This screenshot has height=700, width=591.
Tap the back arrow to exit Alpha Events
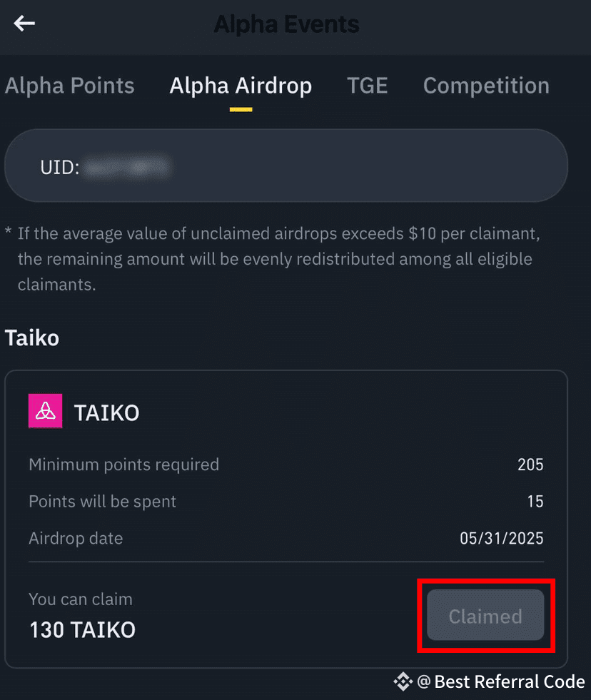click(x=24, y=24)
